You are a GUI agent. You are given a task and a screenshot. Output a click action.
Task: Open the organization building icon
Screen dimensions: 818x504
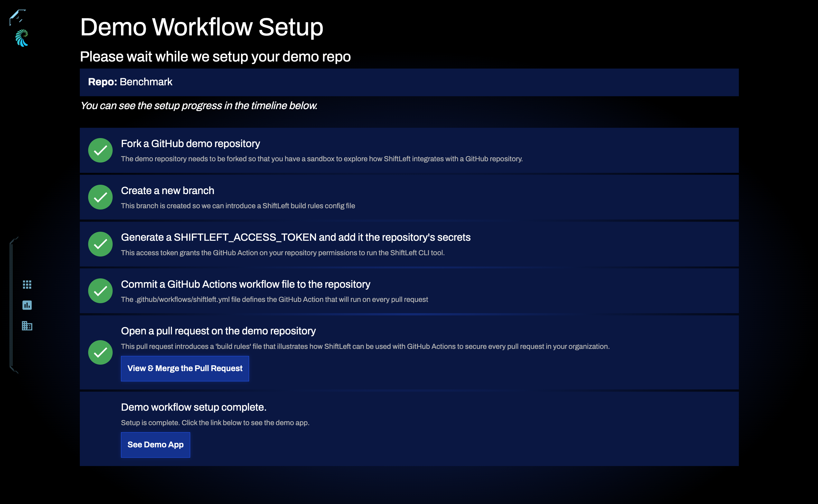coord(27,326)
